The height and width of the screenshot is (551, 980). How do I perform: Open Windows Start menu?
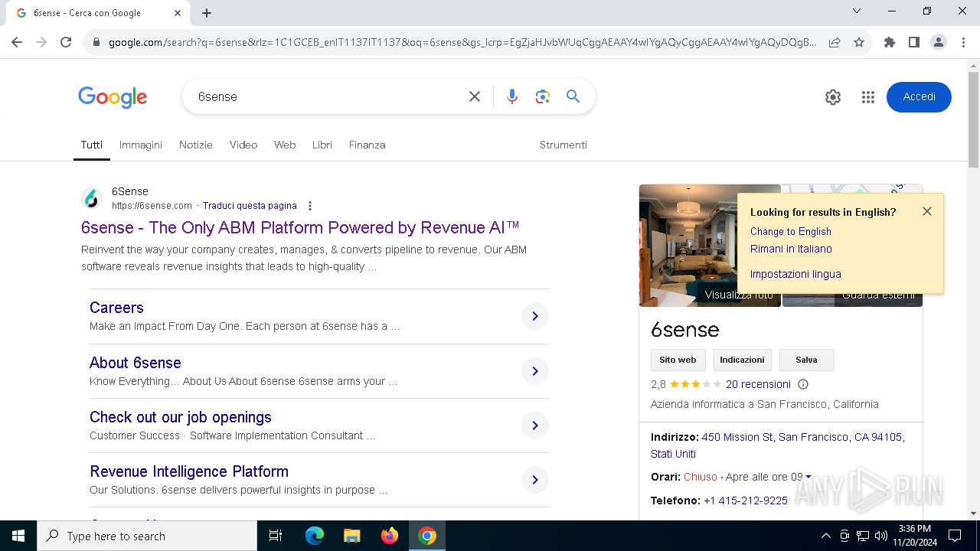[x=18, y=536]
